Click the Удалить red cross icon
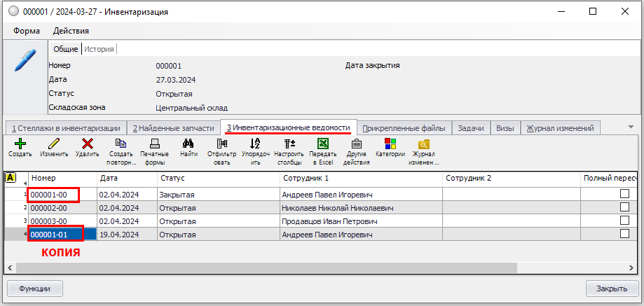The height and width of the screenshot is (306, 644). coord(88,144)
